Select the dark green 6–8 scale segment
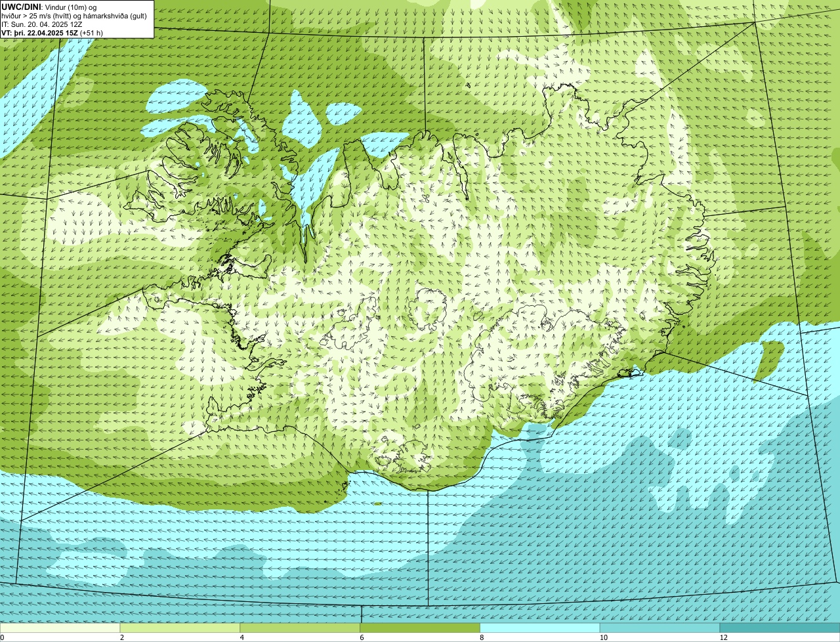The image size is (840, 642). (x=420, y=628)
